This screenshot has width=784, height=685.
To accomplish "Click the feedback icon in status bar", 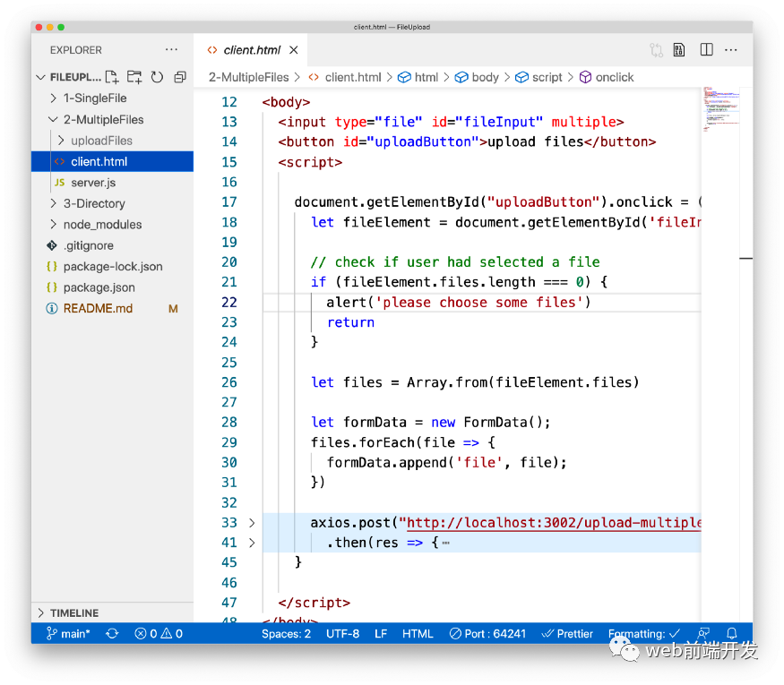I will (703, 633).
